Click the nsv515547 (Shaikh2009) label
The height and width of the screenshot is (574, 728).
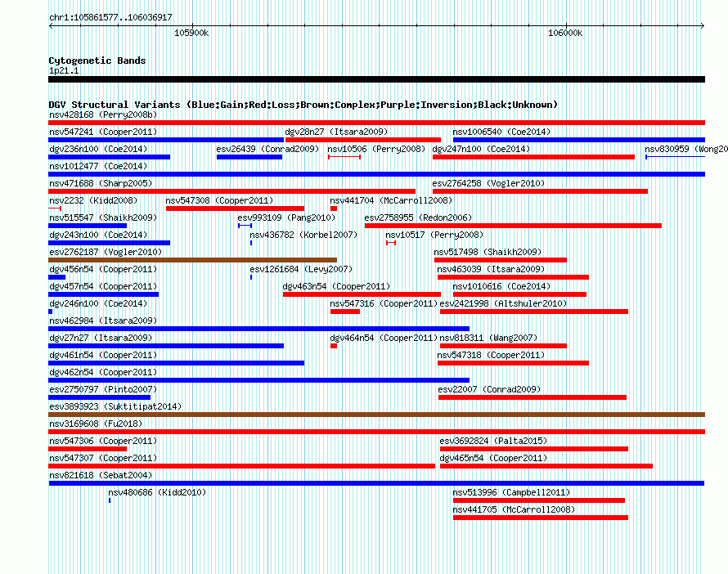pyautogui.click(x=103, y=217)
